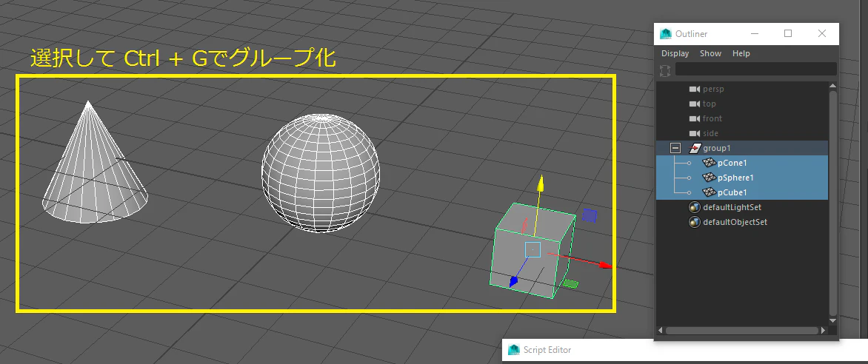The width and height of the screenshot is (868, 364).
Task: Click the sphere in the viewport
Action: click(321, 172)
